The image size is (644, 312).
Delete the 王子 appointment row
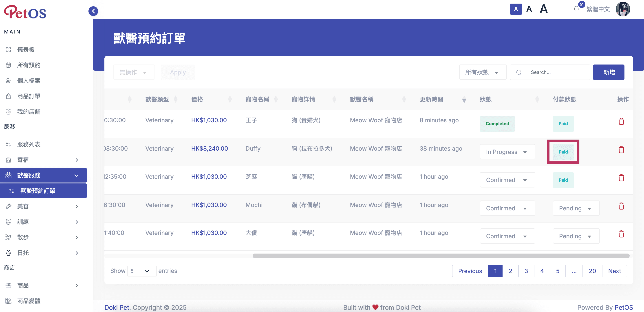click(621, 122)
